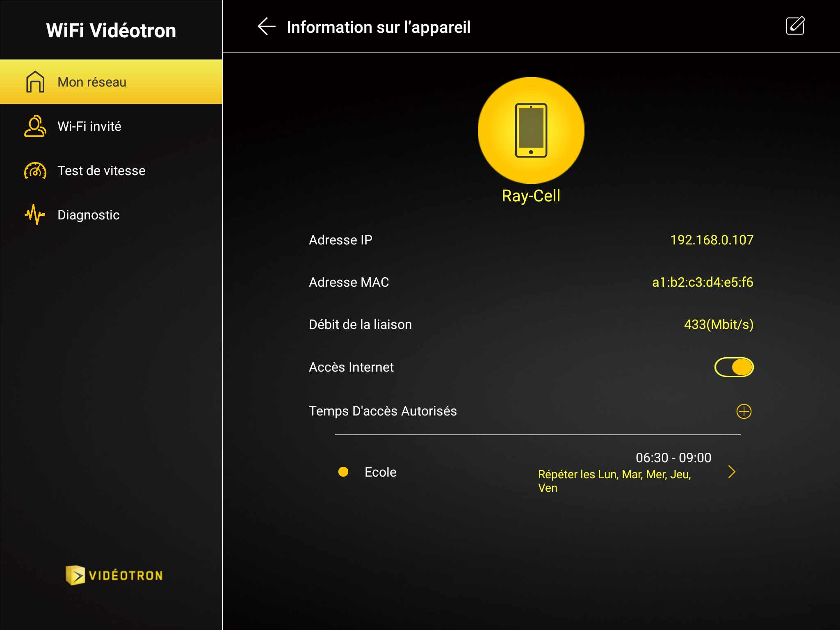The width and height of the screenshot is (840, 630).
Task: Open the Test de vitesse menu item
Action: (x=111, y=171)
